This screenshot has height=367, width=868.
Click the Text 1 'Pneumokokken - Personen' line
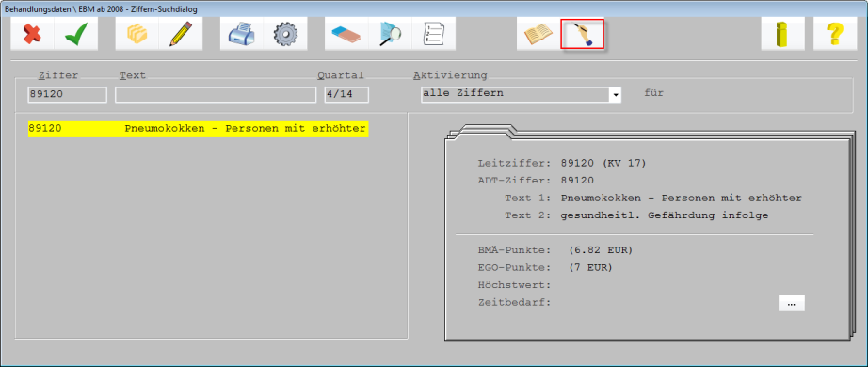click(x=653, y=199)
